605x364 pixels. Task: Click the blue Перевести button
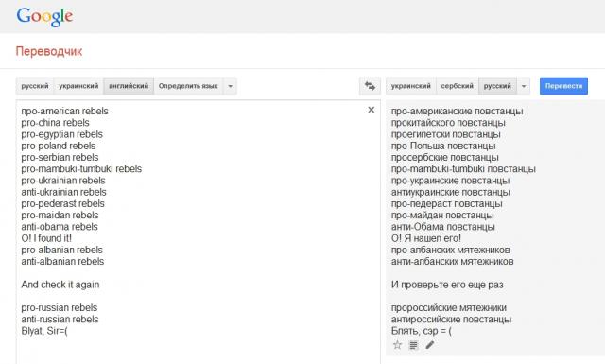563,86
